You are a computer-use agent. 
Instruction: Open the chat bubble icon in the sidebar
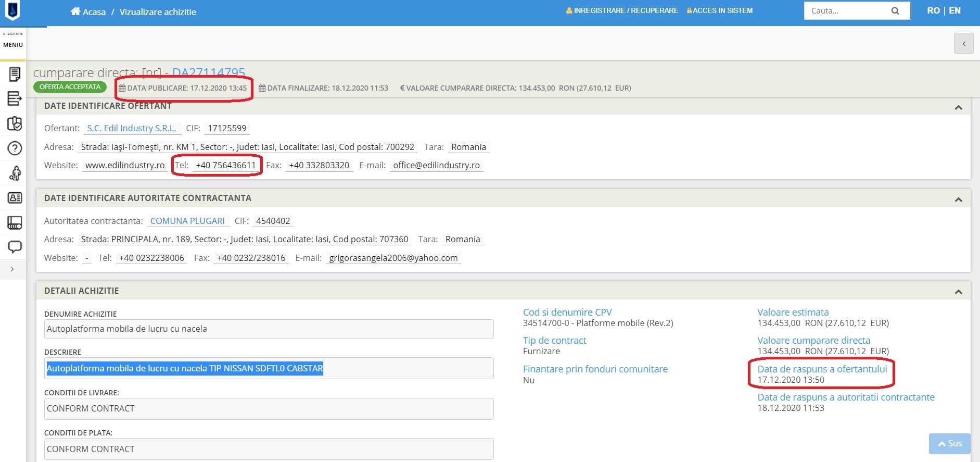15,247
